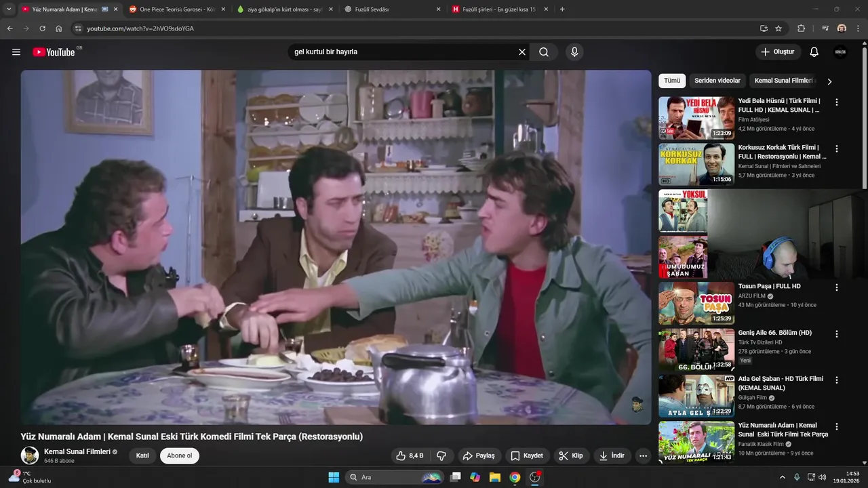The height and width of the screenshot is (488, 868).
Task: Open the new tab plus button
Action: click(562, 9)
